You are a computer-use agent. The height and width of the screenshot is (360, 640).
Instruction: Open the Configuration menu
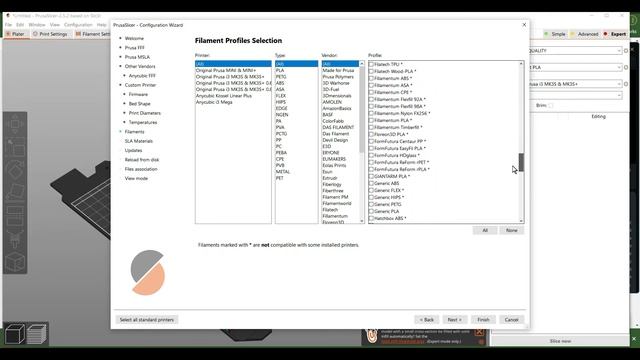pyautogui.click(x=78, y=25)
